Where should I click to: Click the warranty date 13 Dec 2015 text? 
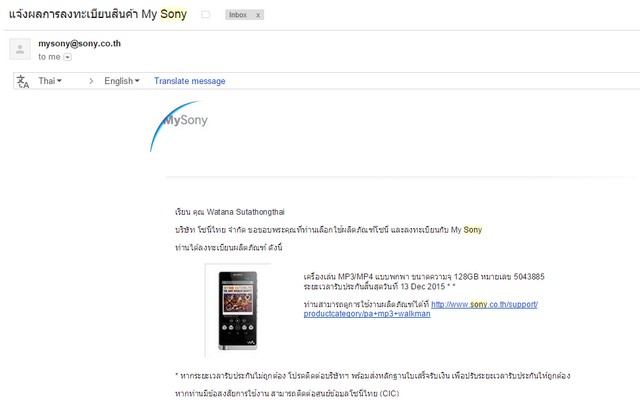click(423, 286)
